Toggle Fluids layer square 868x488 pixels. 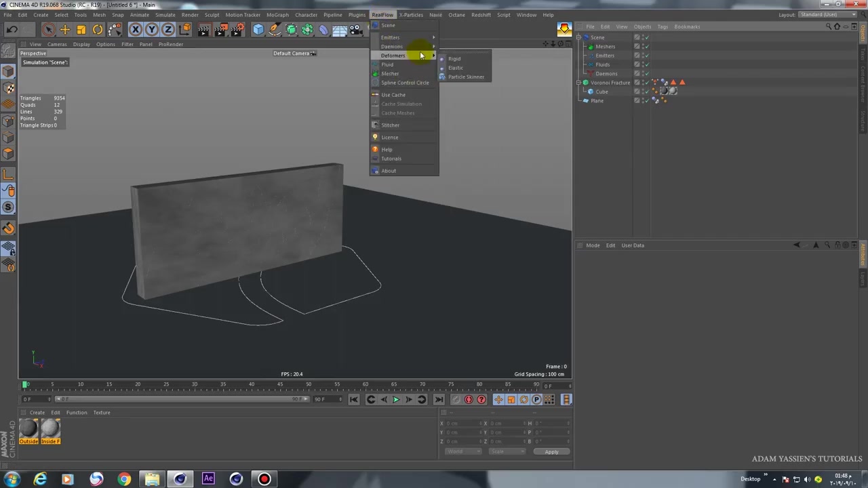click(636, 64)
